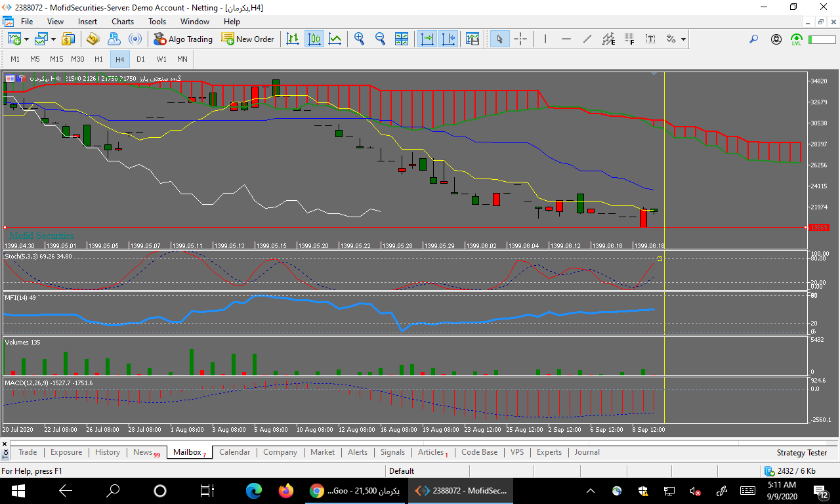
Task: Select the W1 timeframe
Action: pos(161,59)
